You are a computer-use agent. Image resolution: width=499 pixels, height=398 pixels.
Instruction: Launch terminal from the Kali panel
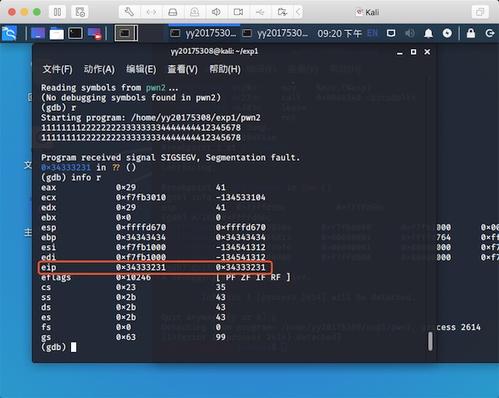tap(75, 33)
